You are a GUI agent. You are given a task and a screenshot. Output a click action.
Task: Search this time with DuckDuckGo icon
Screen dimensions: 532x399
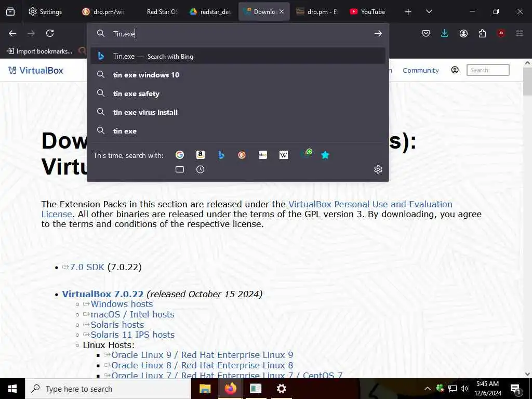242,155
